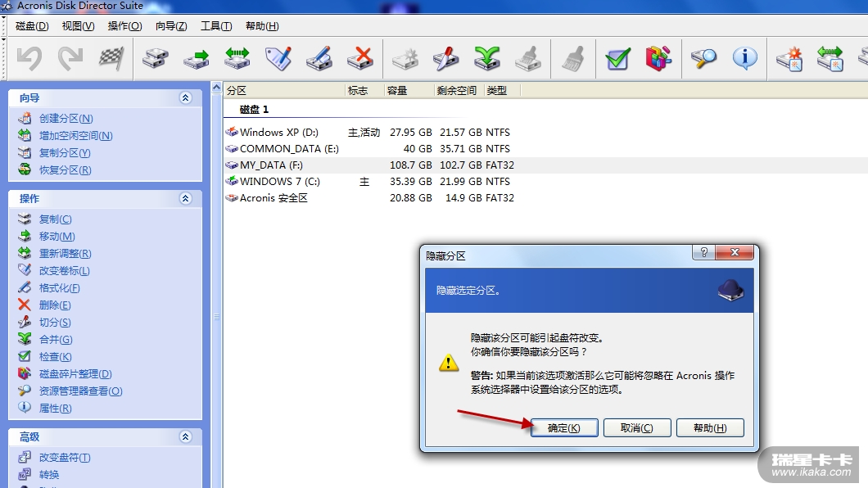Image resolution: width=868 pixels, height=488 pixels.
Task: Confirm hiding with 确定(K) button
Action: coord(564,427)
